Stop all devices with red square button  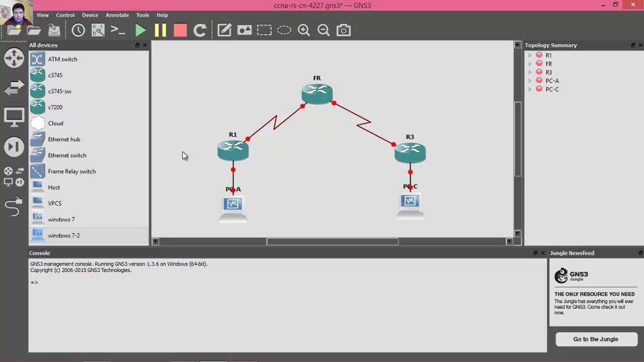[x=180, y=30]
